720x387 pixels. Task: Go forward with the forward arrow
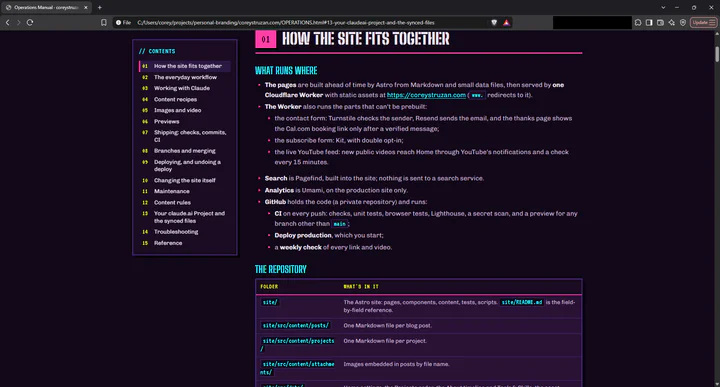[x=19, y=22]
